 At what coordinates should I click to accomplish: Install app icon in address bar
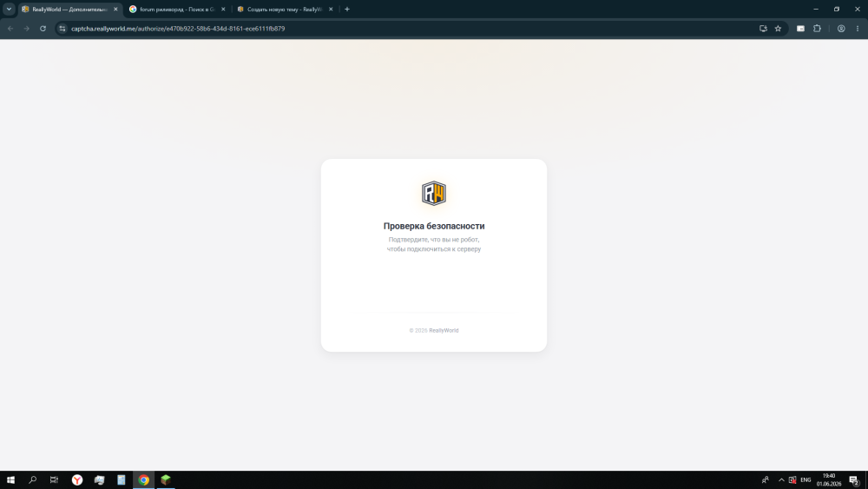coord(763,29)
